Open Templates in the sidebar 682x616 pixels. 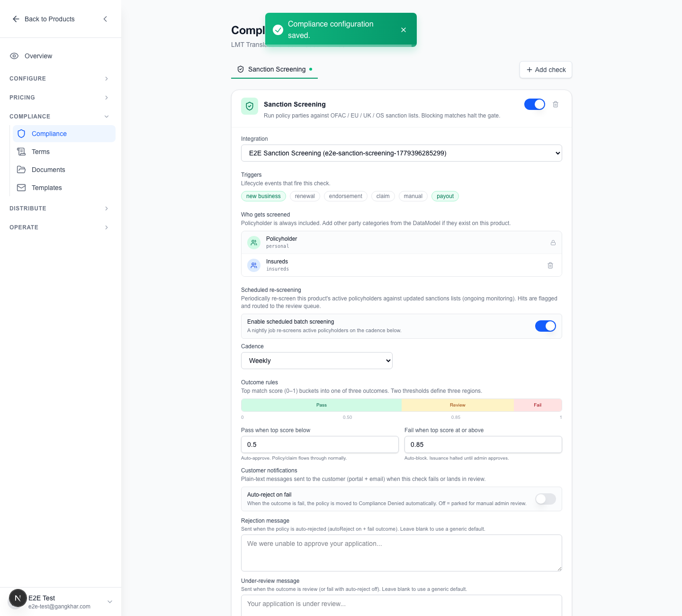click(x=64, y=188)
